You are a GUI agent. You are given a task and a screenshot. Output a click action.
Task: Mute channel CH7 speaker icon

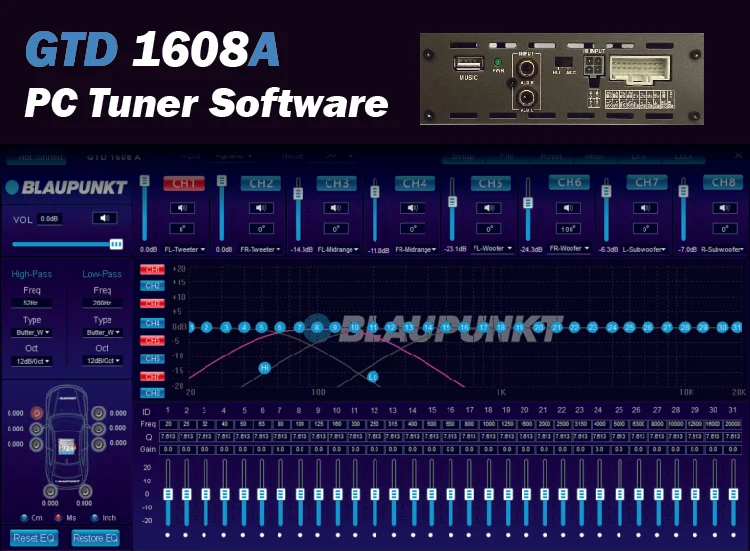[645, 208]
